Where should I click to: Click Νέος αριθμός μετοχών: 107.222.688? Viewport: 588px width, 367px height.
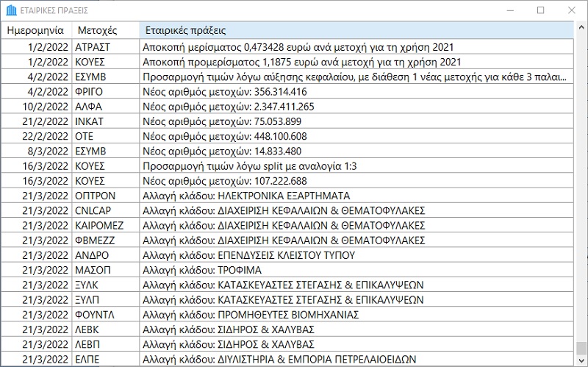pos(356,181)
